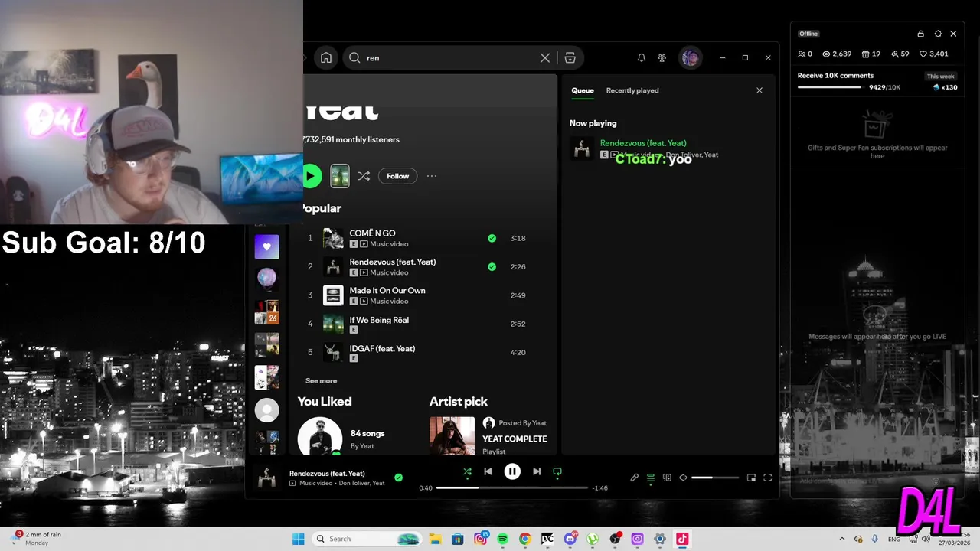980x551 pixels.
Task: Open now playing album art in player bar
Action: (266, 478)
